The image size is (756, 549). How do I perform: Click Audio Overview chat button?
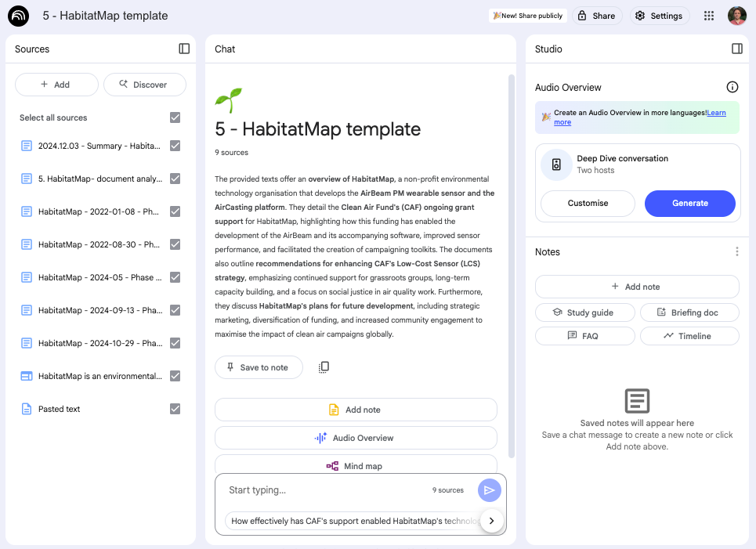pyautogui.click(x=356, y=438)
